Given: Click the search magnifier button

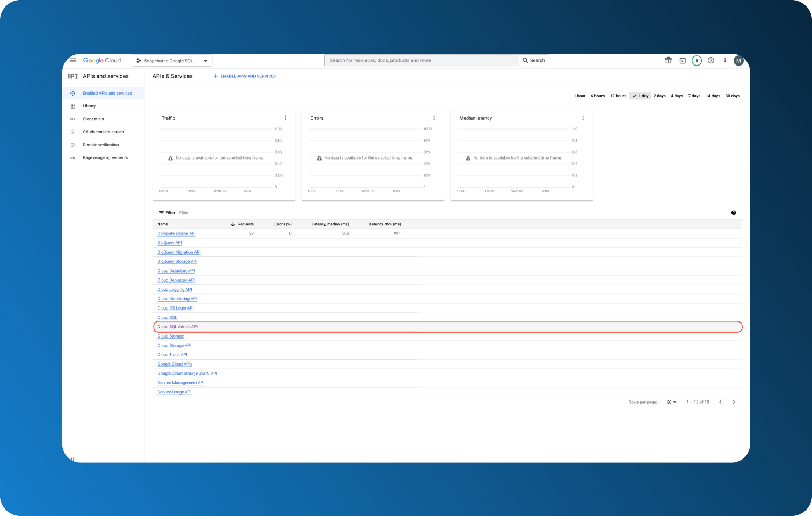Looking at the screenshot, I should [x=534, y=60].
